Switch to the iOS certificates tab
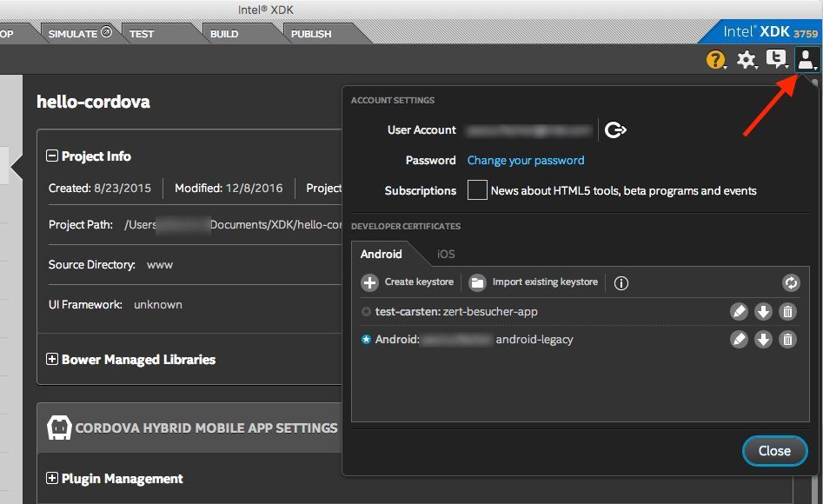Screen dimensions: 823x504 [x=445, y=254]
